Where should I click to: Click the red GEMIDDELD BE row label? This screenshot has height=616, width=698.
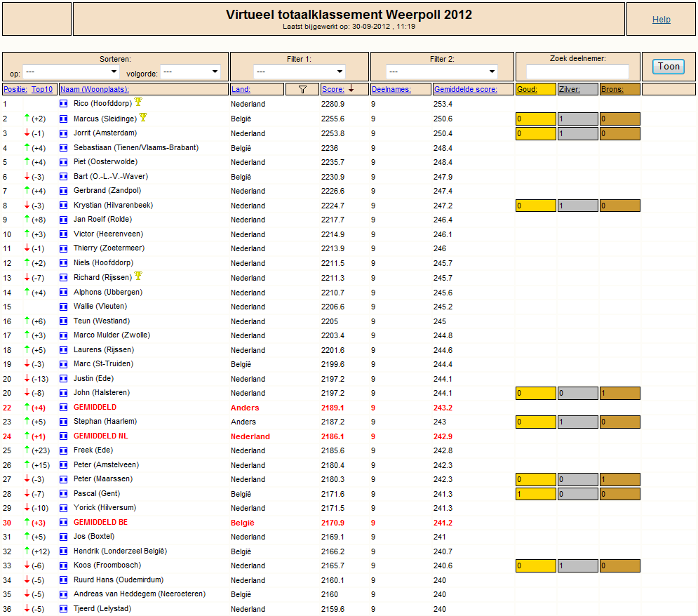[100, 523]
